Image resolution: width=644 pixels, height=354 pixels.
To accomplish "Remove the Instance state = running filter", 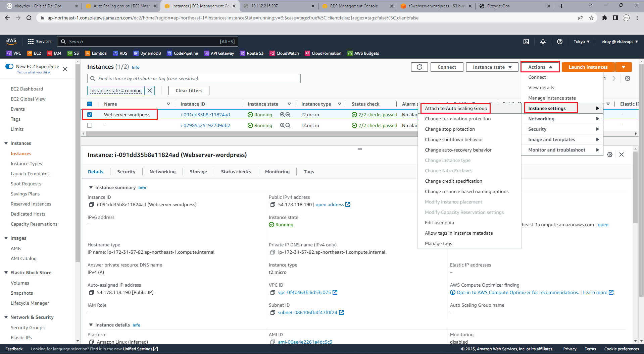I will [x=150, y=91].
